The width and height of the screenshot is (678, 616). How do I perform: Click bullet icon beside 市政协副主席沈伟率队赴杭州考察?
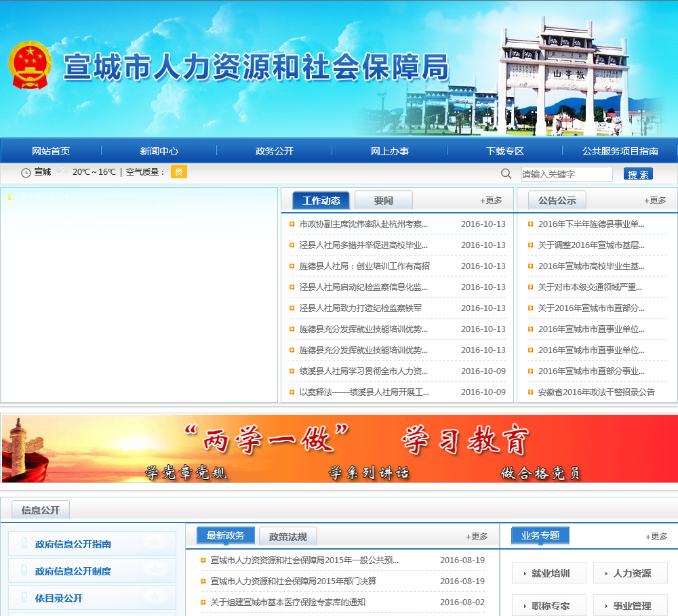tap(292, 224)
